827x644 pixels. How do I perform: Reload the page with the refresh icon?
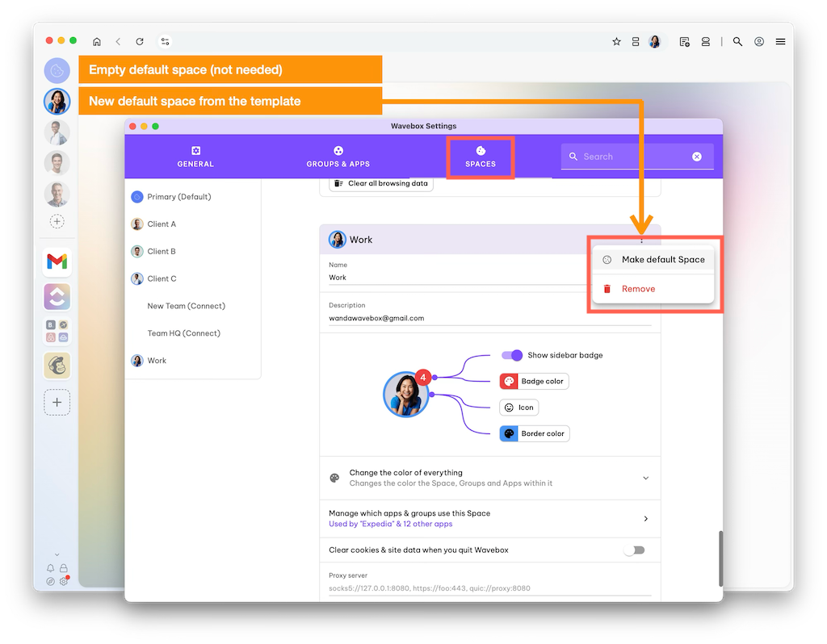140,42
